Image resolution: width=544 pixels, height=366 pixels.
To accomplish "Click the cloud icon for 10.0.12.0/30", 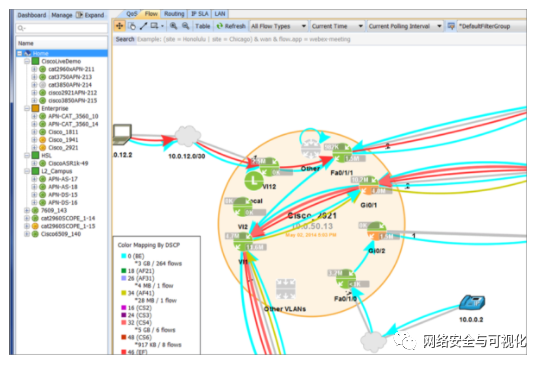I will [188, 136].
